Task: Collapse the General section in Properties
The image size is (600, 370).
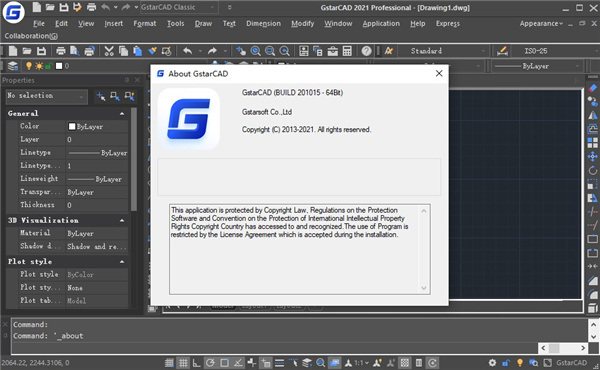Action: [x=122, y=114]
